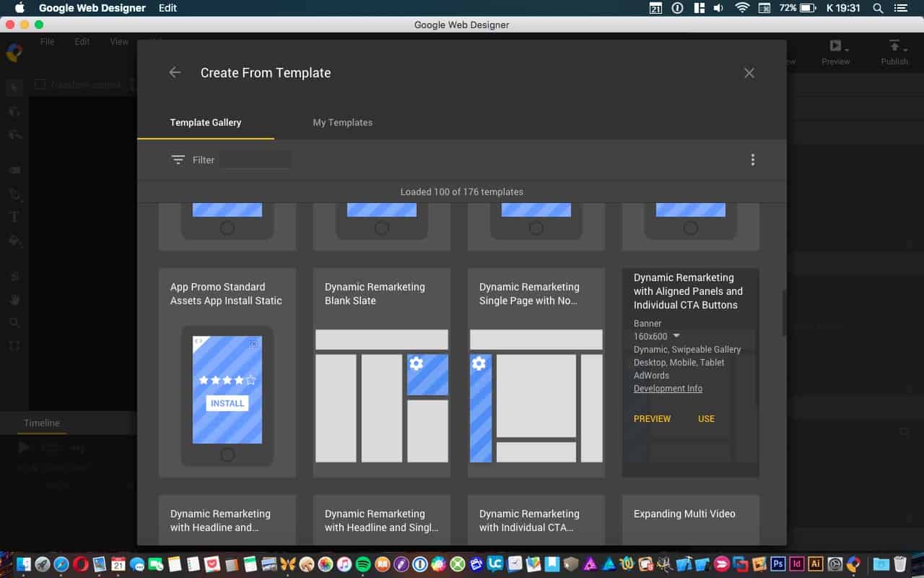
Task: Open Opera from the Dock
Action: point(80,564)
